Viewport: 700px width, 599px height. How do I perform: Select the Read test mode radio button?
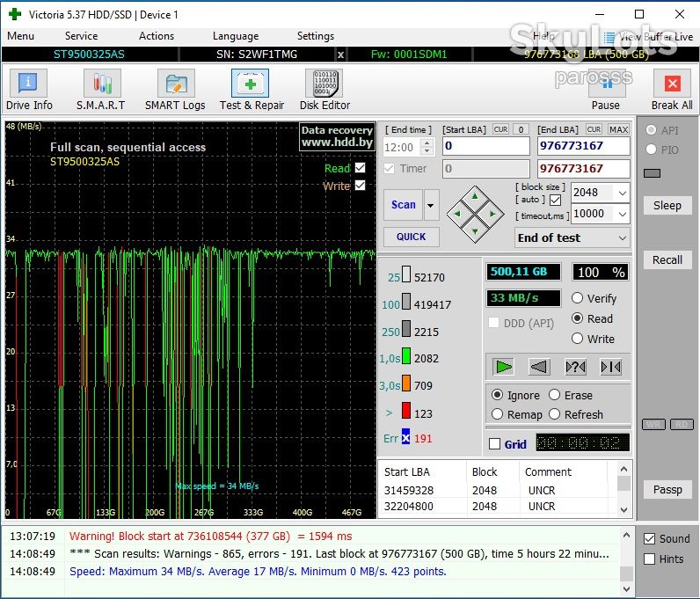(577, 318)
